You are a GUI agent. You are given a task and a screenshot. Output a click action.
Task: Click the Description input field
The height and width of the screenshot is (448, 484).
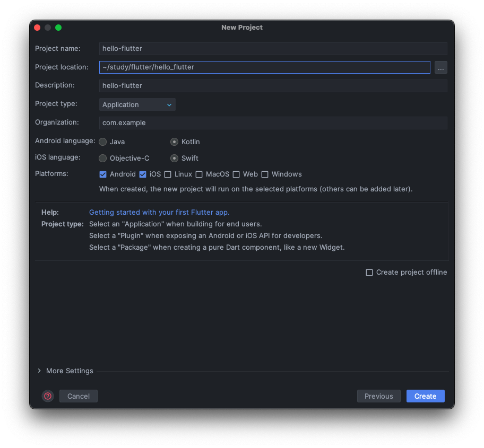point(273,86)
